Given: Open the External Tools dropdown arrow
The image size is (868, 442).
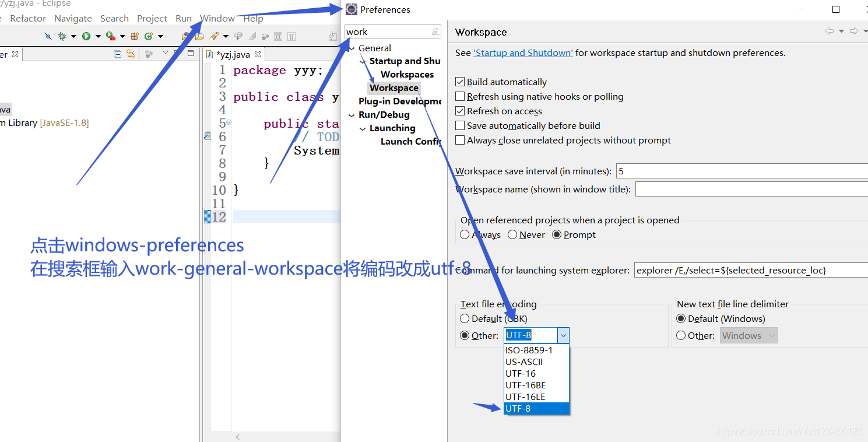Looking at the screenshot, I should (x=122, y=36).
